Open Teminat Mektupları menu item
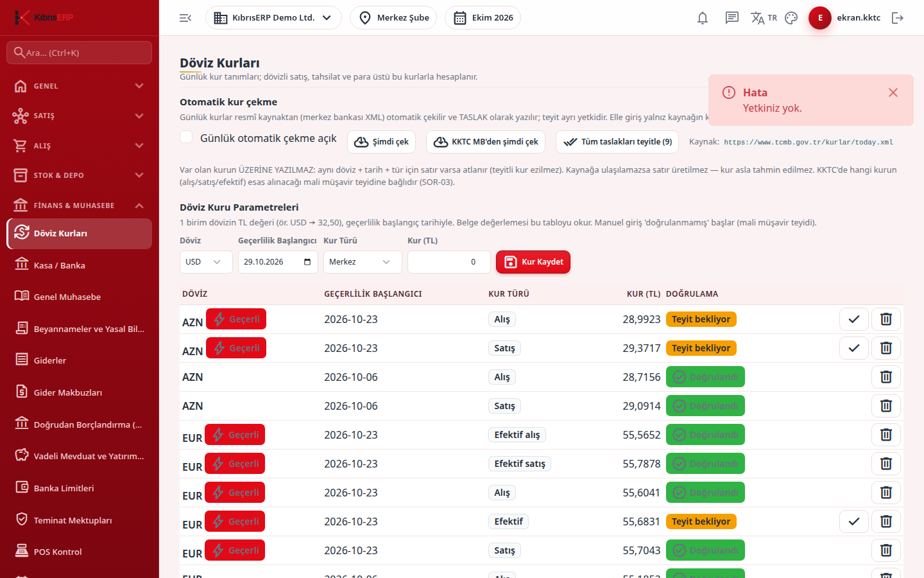This screenshot has width=924, height=578. (80, 520)
